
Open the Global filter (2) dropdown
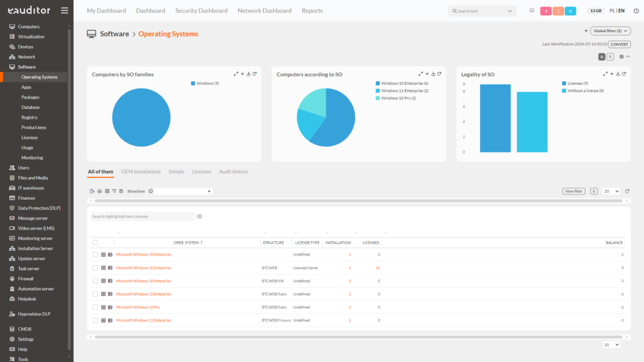(610, 31)
